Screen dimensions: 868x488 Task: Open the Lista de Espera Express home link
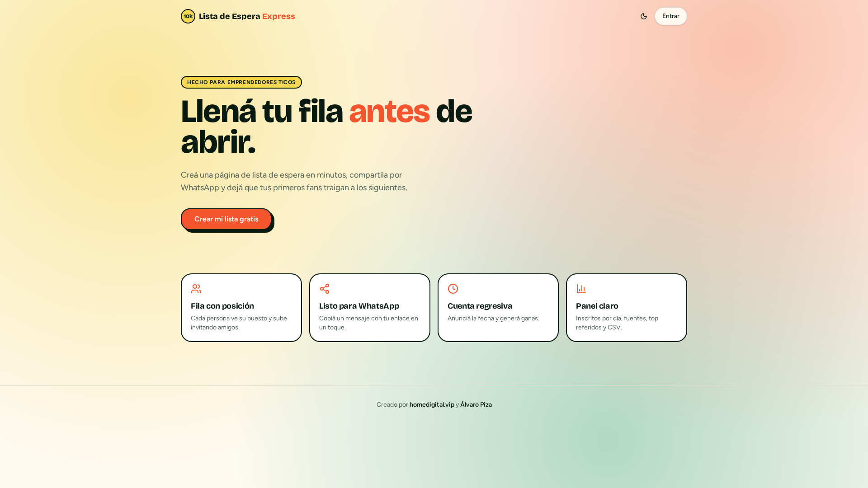point(238,16)
